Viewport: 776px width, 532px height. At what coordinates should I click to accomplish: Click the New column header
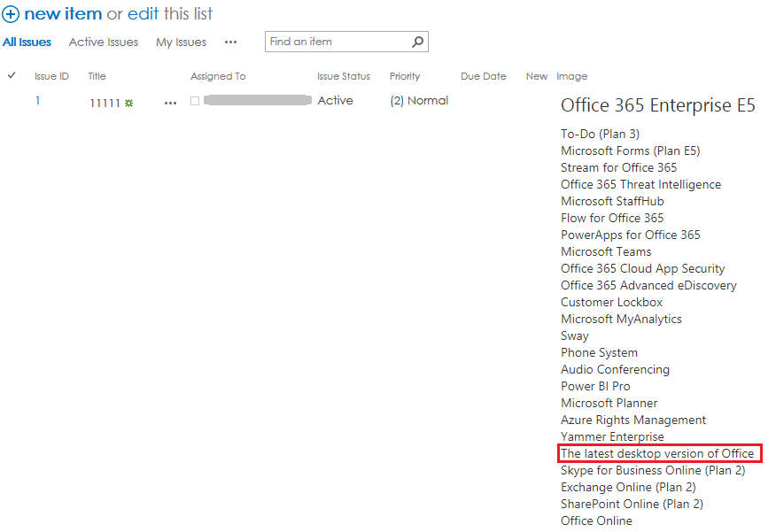[537, 76]
